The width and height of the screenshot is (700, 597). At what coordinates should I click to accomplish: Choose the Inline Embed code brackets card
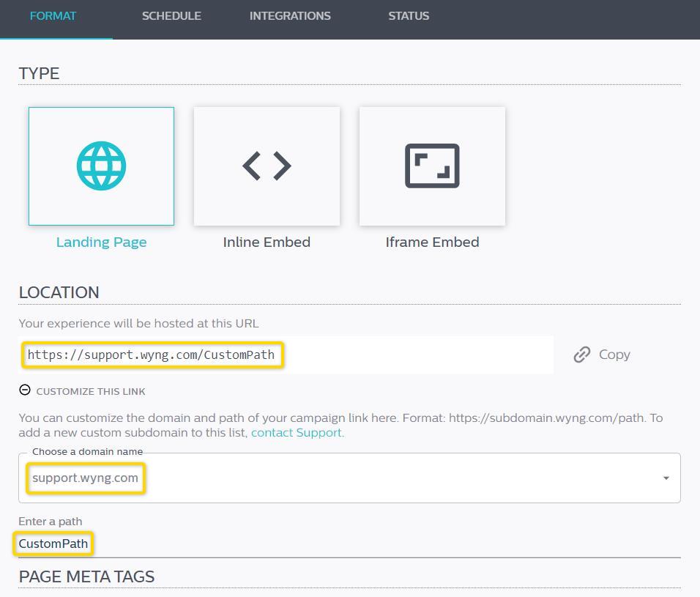click(x=267, y=166)
